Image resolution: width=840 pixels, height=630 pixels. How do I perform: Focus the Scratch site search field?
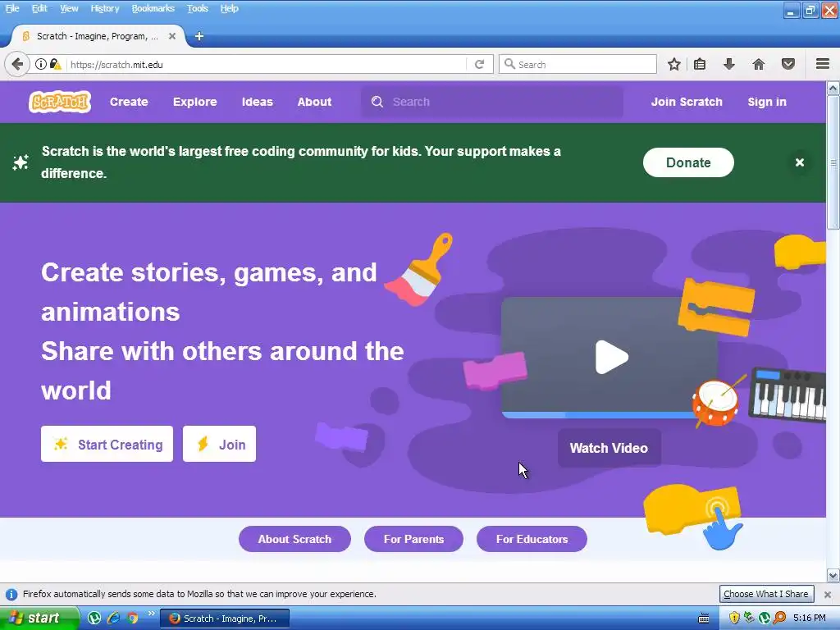(492, 102)
